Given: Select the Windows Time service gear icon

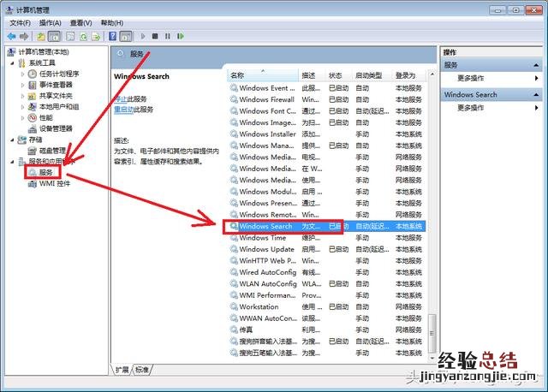Looking at the screenshot, I should click(234, 238).
